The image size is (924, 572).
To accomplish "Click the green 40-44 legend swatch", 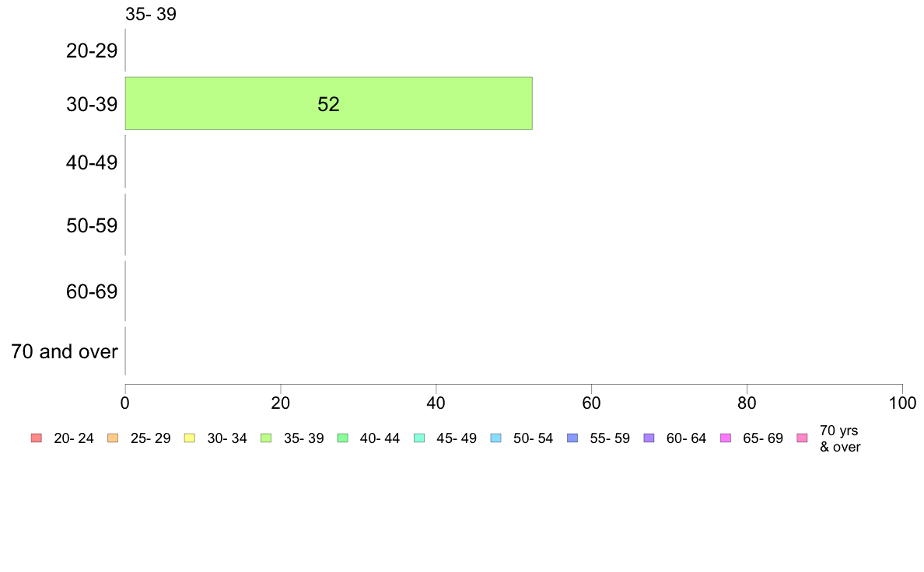I will coord(342,438).
